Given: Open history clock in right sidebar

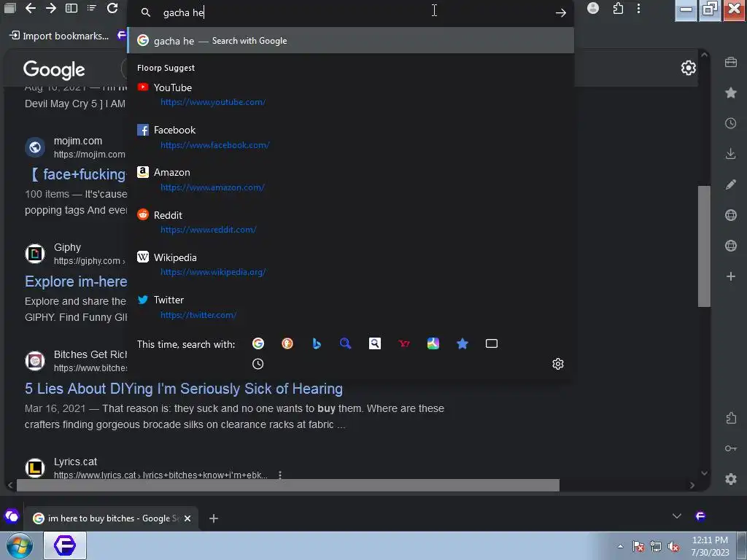Looking at the screenshot, I should click(x=731, y=123).
